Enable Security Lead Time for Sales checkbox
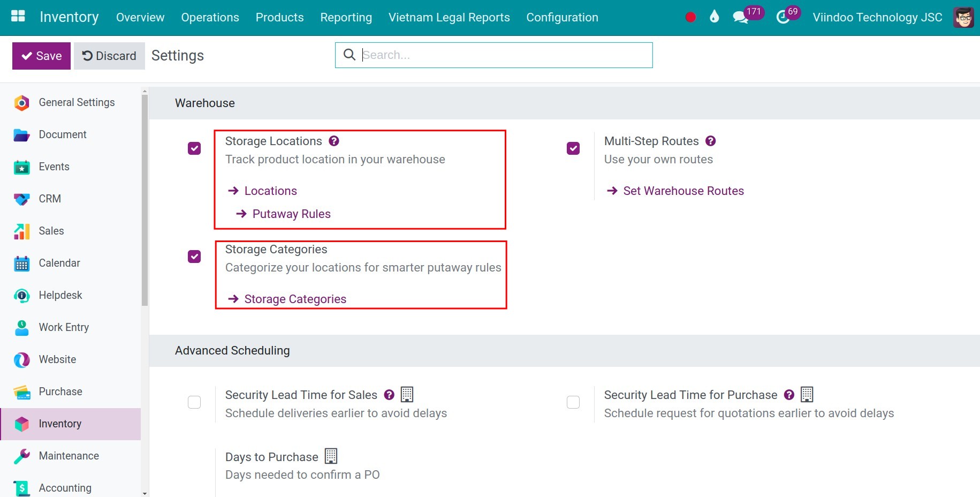 point(194,402)
